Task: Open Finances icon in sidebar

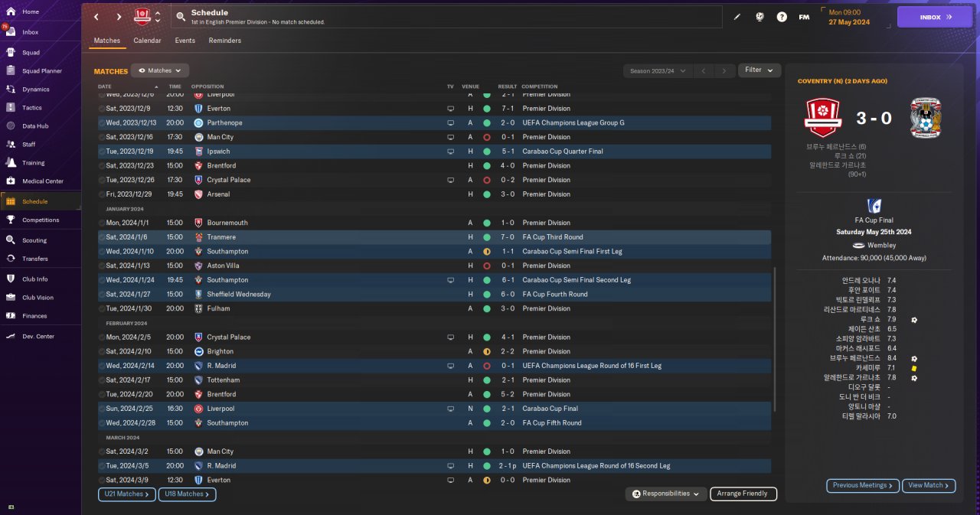Action: click(11, 316)
